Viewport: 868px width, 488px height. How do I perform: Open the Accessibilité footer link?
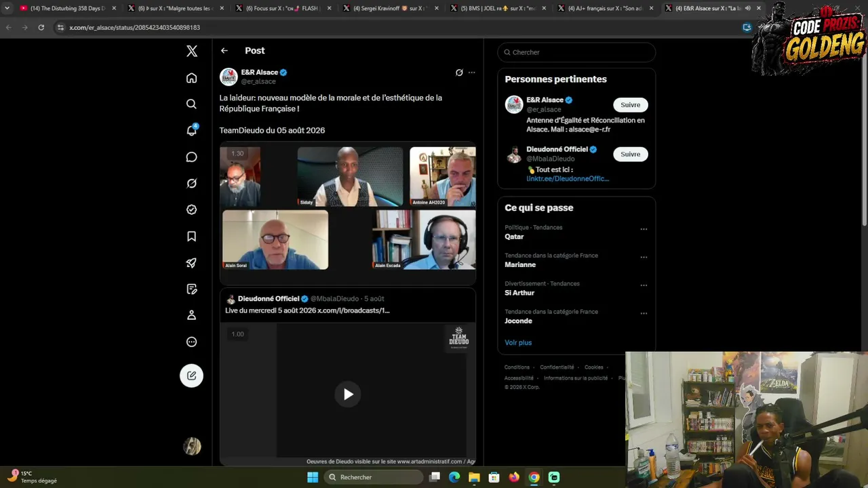pos(519,378)
